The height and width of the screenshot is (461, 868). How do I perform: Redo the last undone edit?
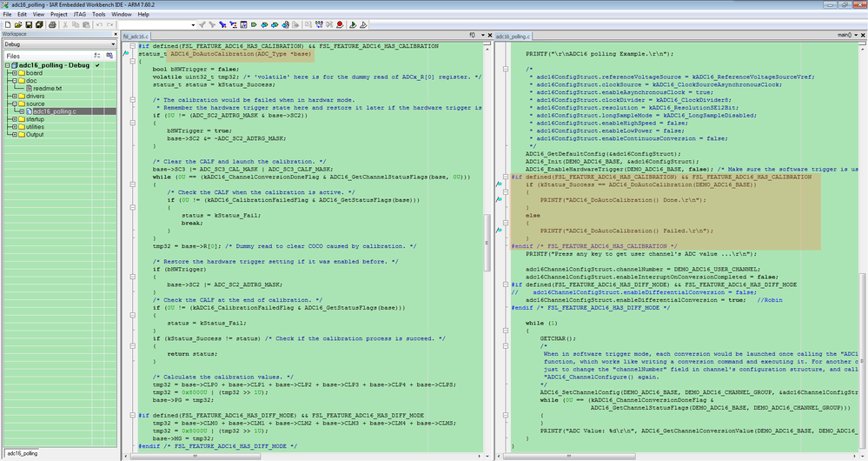pos(109,25)
